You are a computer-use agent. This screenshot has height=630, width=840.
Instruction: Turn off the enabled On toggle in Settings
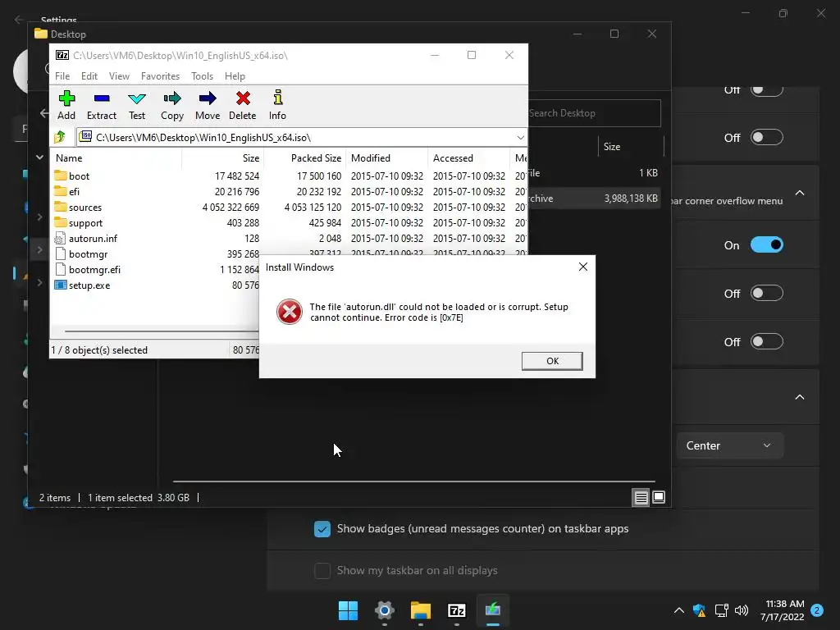click(x=767, y=244)
